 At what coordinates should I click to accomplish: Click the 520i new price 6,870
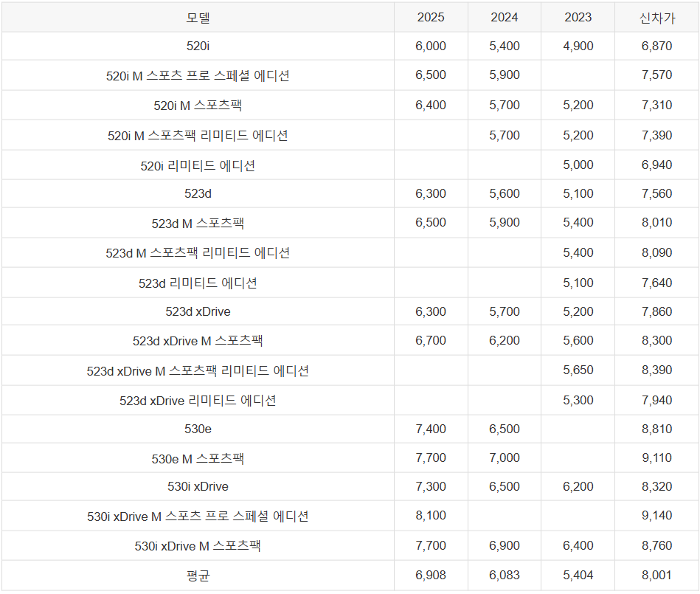656,46
